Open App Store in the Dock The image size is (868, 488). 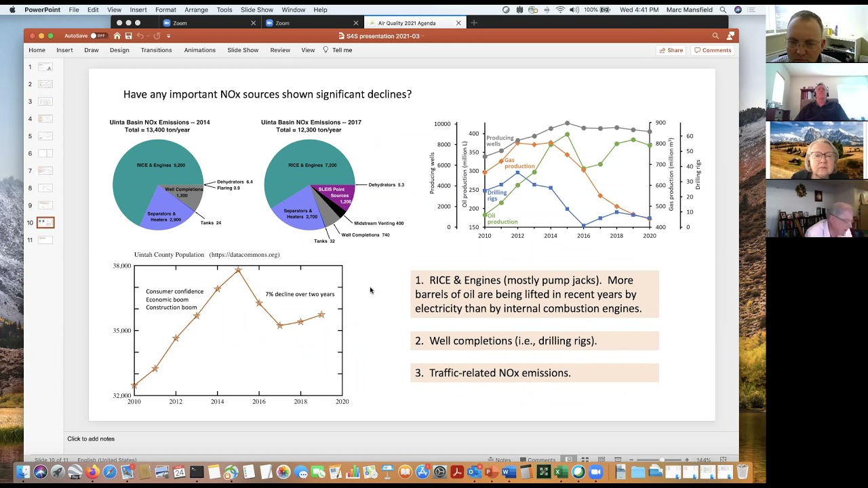[x=422, y=472]
